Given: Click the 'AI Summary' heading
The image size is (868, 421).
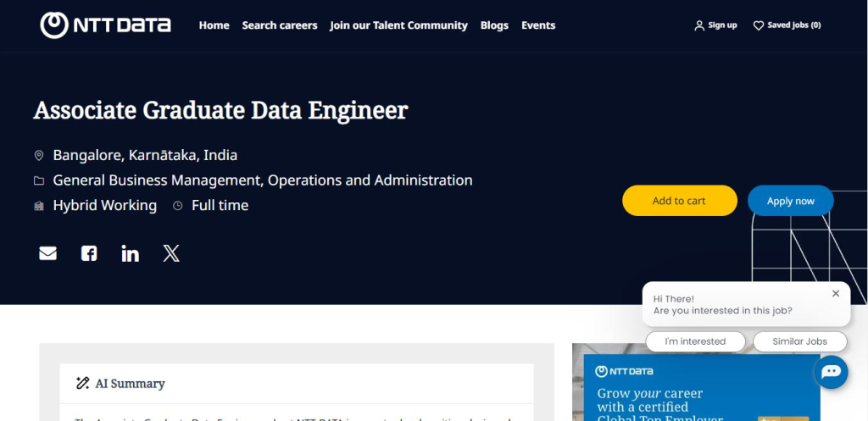Looking at the screenshot, I should (x=130, y=384).
